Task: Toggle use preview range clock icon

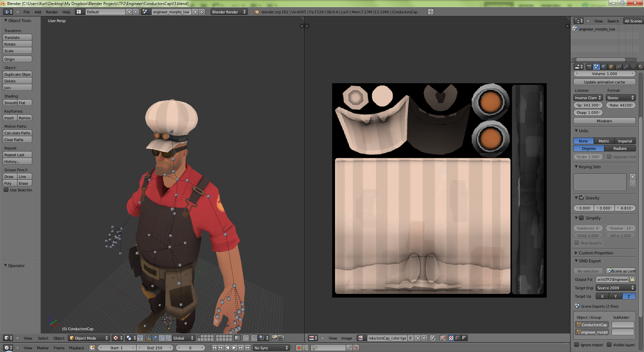Action: pos(92,348)
